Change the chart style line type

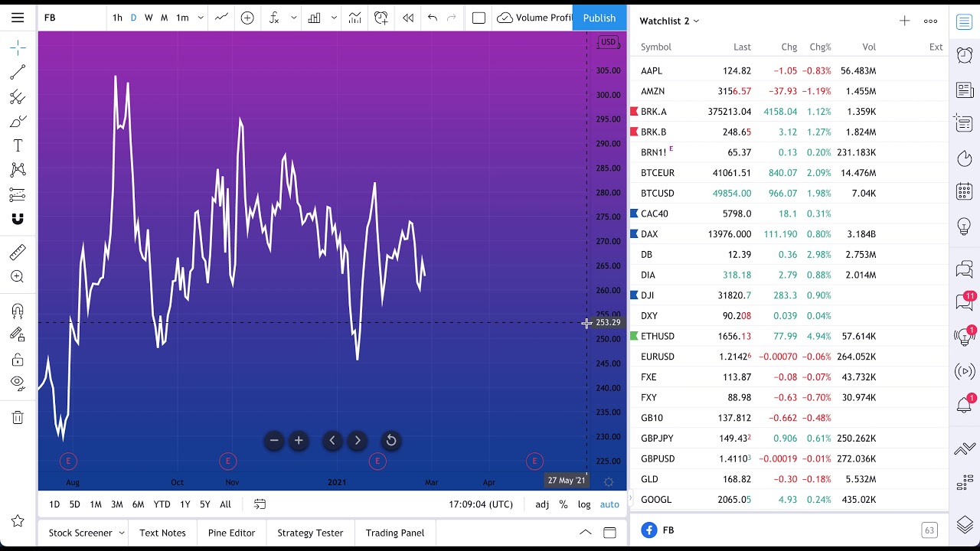(x=221, y=18)
